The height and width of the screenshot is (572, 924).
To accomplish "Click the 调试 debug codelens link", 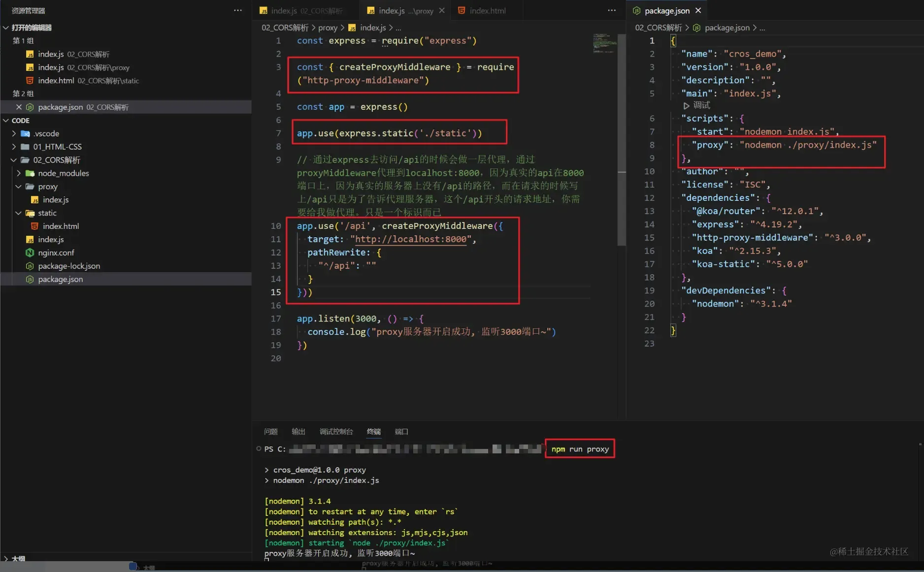I will point(701,105).
